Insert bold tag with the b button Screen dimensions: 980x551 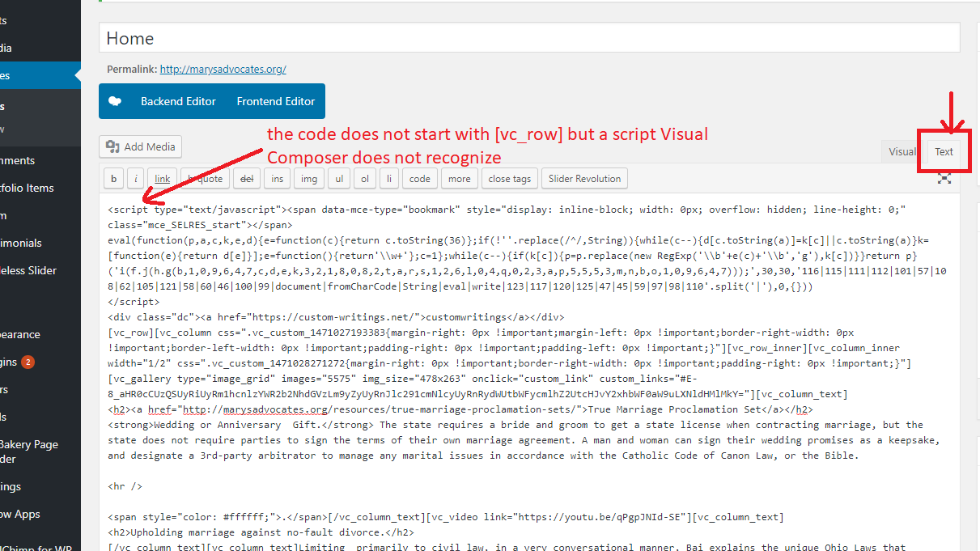click(113, 179)
